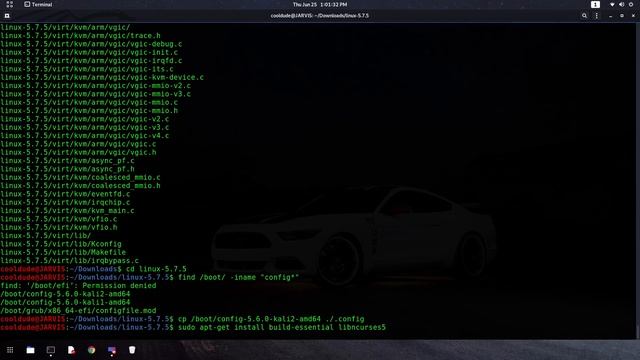Open the Trash icon in the dock
Screen dimensions: 640x360
pos(132,350)
